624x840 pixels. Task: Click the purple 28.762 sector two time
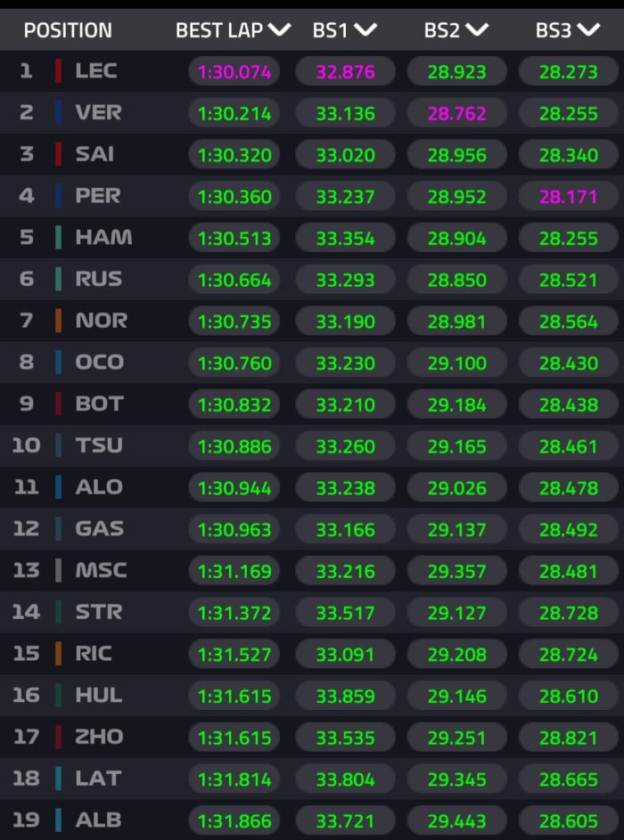tap(456, 113)
